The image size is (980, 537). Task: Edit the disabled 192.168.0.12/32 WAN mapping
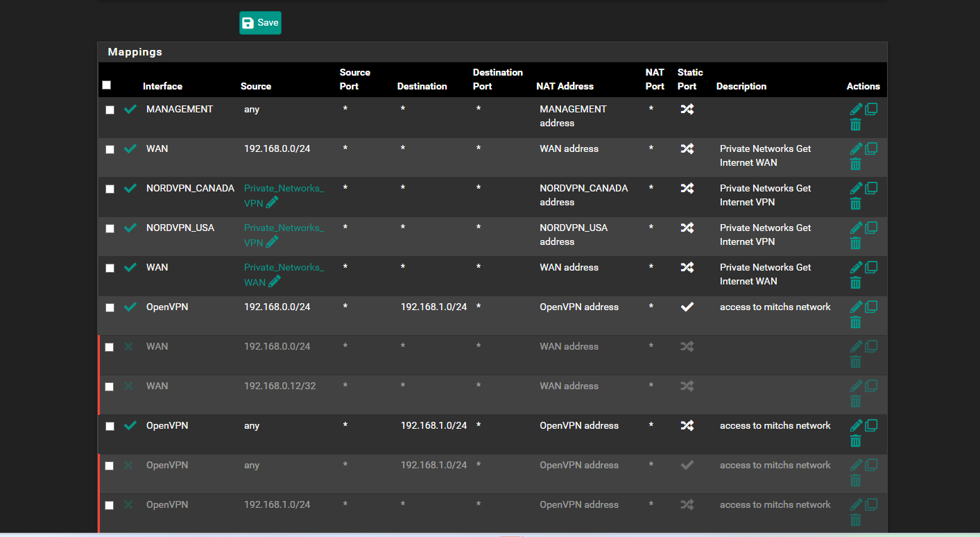coord(857,386)
